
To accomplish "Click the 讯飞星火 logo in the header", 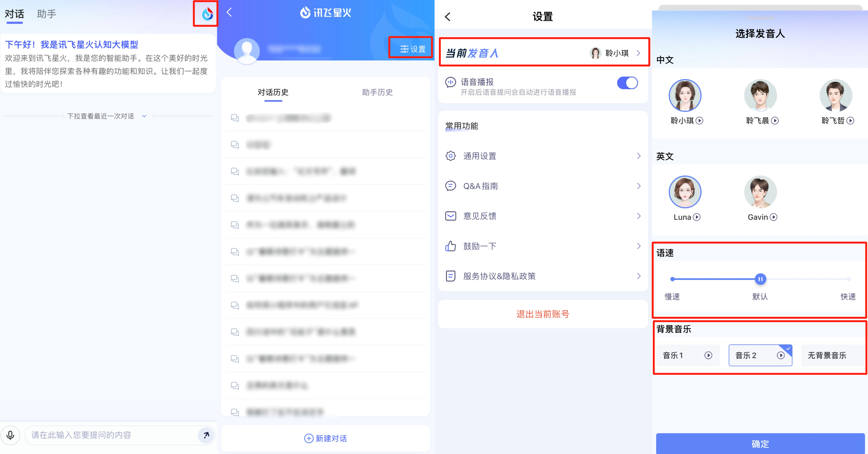I will pos(325,13).
